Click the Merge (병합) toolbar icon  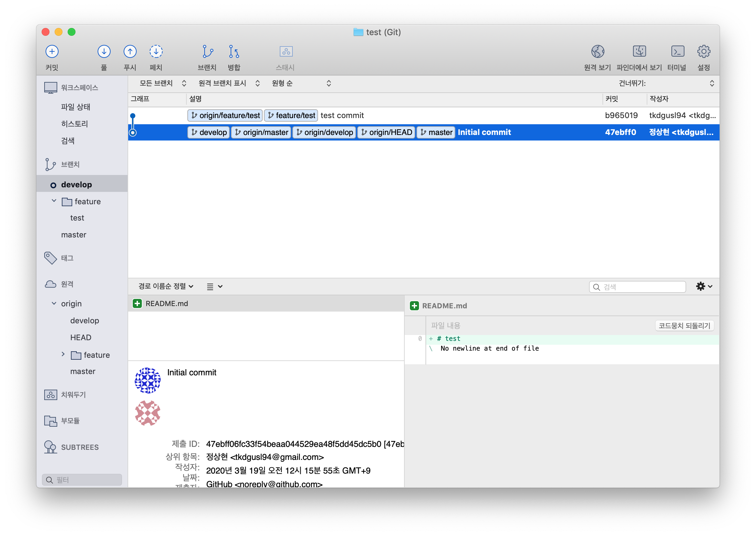tap(234, 52)
